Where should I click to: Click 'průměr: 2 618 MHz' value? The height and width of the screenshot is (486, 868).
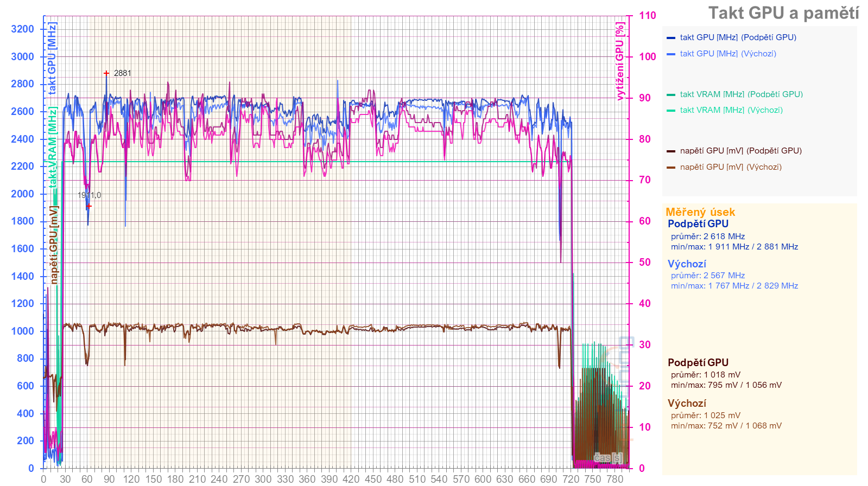click(x=708, y=236)
